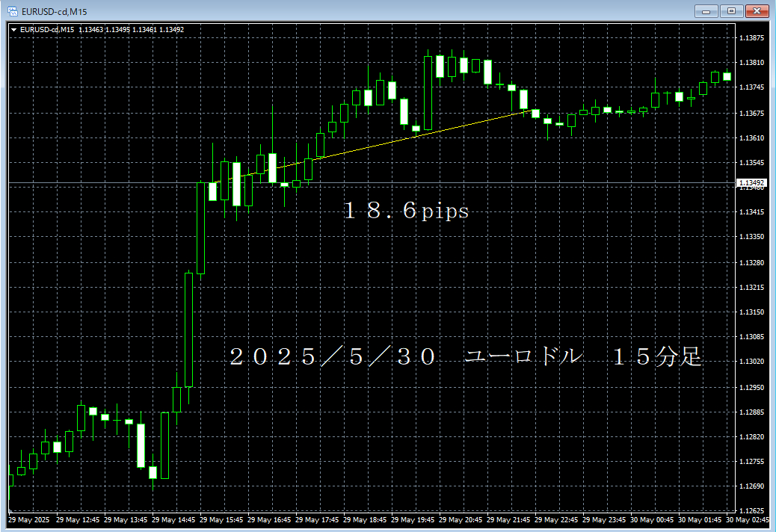Click the chart window icon in title bar
The height and width of the screenshot is (532, 776).
coord(13,10)
